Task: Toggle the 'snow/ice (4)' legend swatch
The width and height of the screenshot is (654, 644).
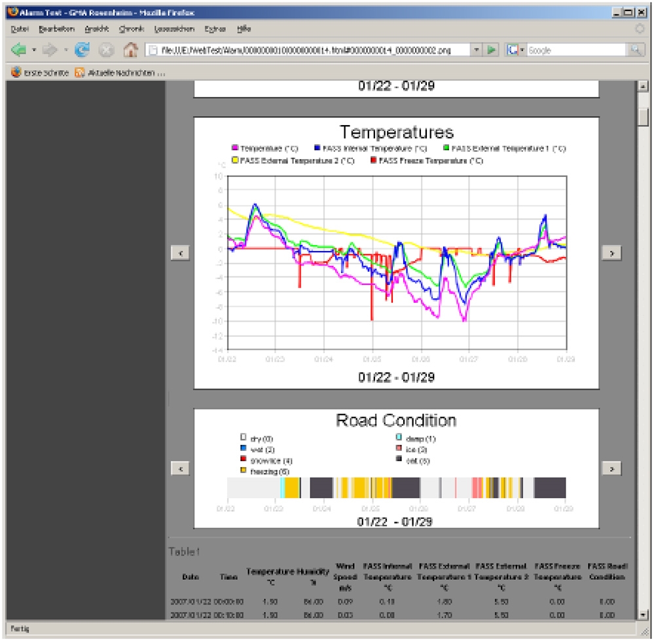Action: [x=244, y=459]
